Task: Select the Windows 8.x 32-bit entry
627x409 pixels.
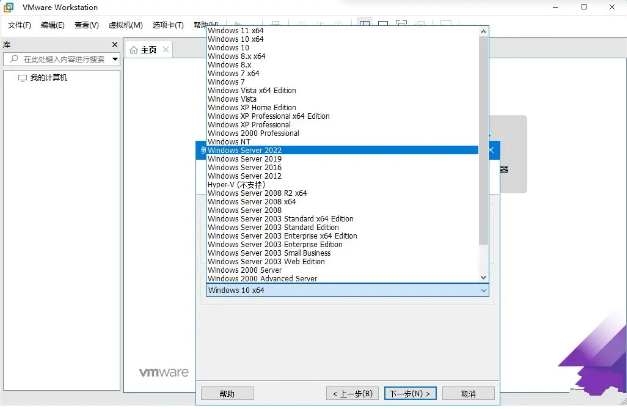Action: click(342, 65)
